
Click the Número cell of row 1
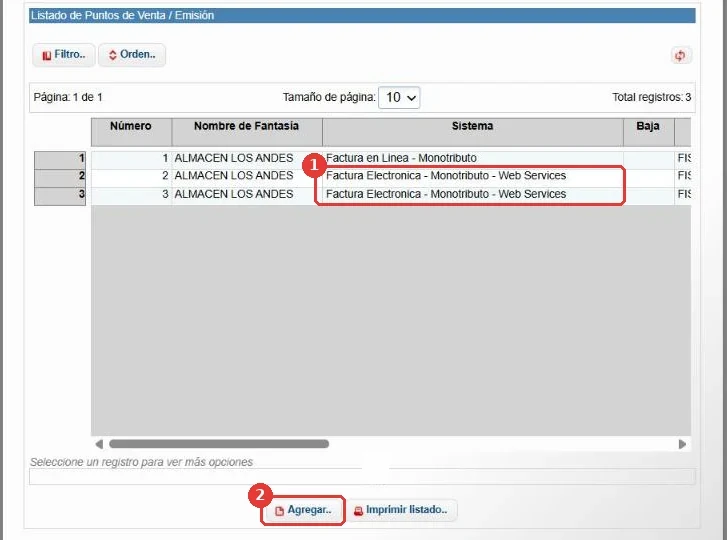point(131,158)
